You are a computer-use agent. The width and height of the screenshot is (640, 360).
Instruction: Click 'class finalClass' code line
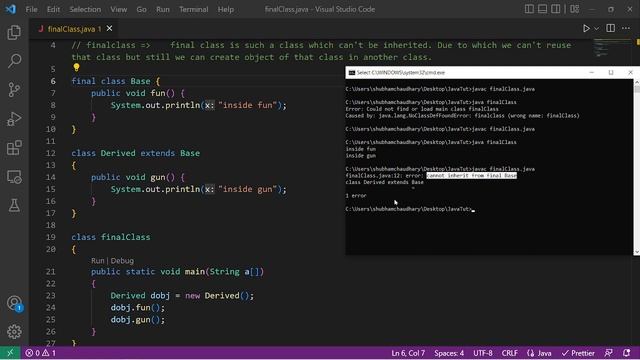[111, 237]
